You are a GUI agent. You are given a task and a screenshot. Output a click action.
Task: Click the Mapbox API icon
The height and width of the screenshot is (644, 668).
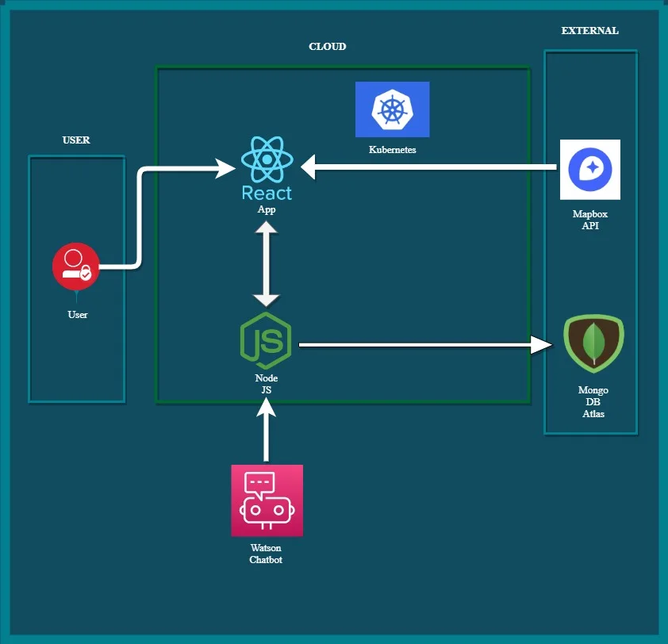pyautogui.click(x=590, y=170)
